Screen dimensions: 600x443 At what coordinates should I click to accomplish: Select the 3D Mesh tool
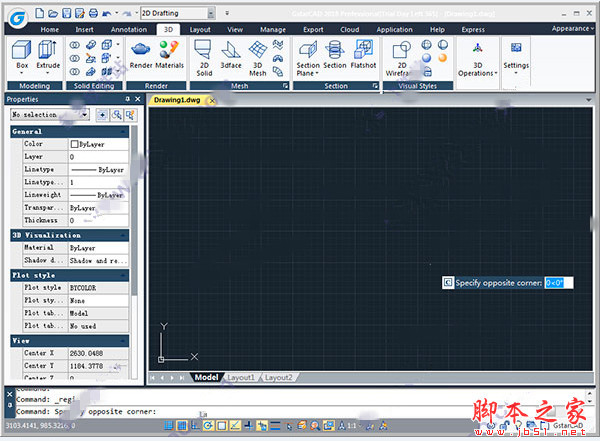[x=258, y=58]
